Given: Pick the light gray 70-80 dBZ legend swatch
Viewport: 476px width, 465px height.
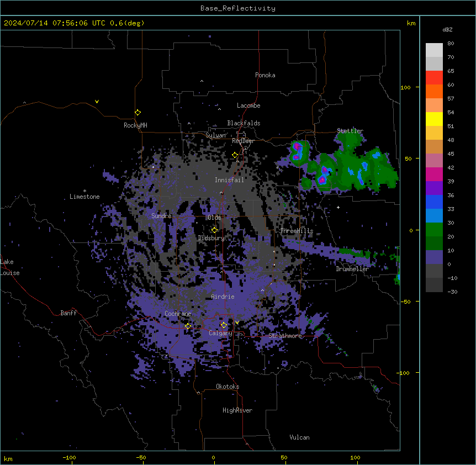Looking at the screenshot, I should (434, 50).
